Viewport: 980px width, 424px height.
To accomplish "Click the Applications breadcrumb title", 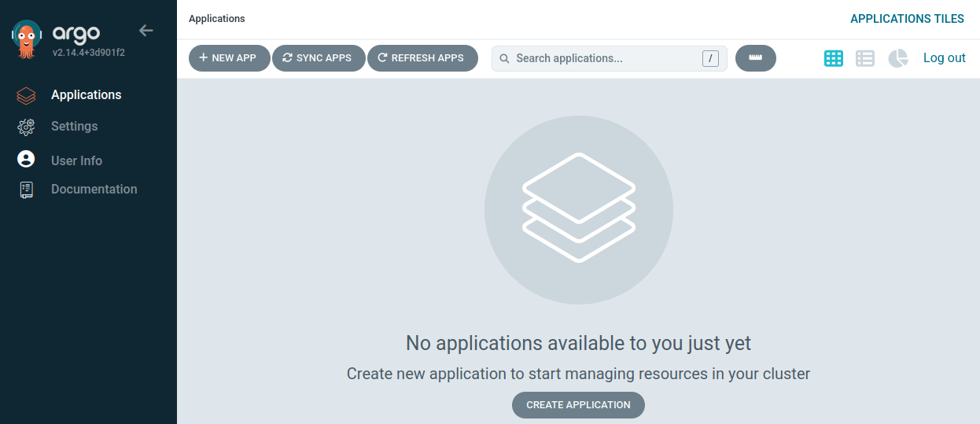I will click(x=217, y=19).
